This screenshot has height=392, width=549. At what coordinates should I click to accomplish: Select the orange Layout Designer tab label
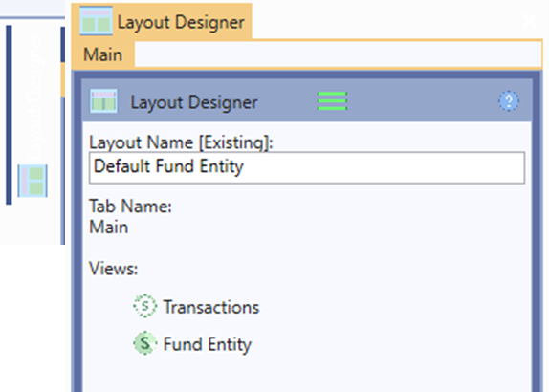click(x=181, y=22)
